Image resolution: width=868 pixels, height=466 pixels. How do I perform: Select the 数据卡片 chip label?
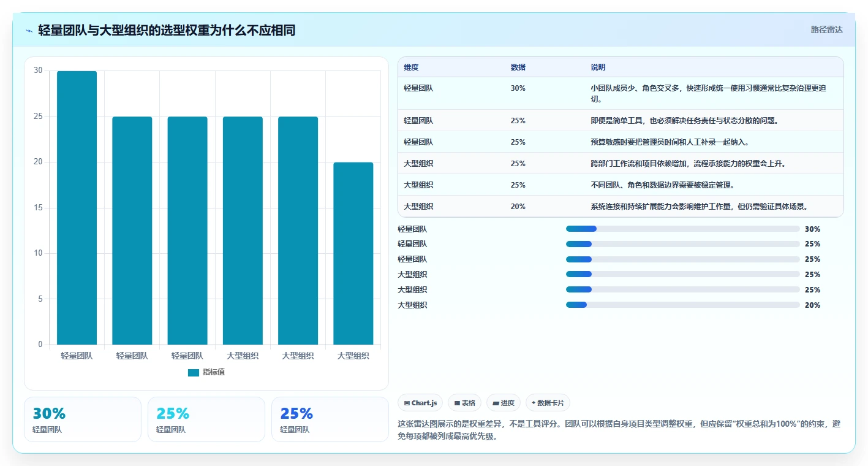coord(551,403)
